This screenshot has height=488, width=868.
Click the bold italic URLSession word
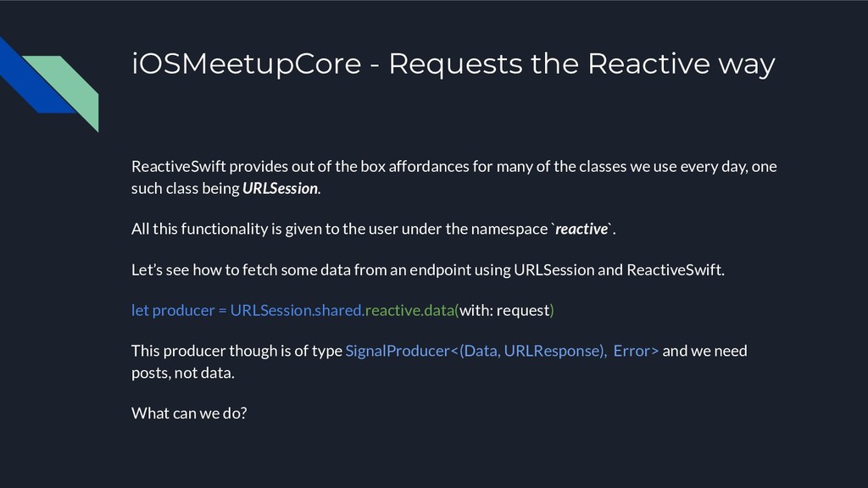[x=280, y=188]
